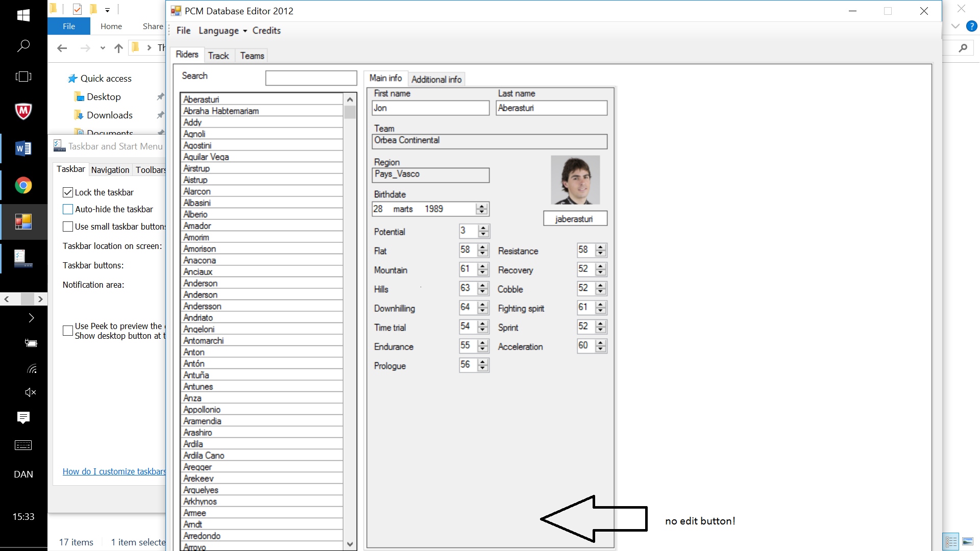
Task: Increase the Potential value with up arrow
Action: click(x=483, y=228)
